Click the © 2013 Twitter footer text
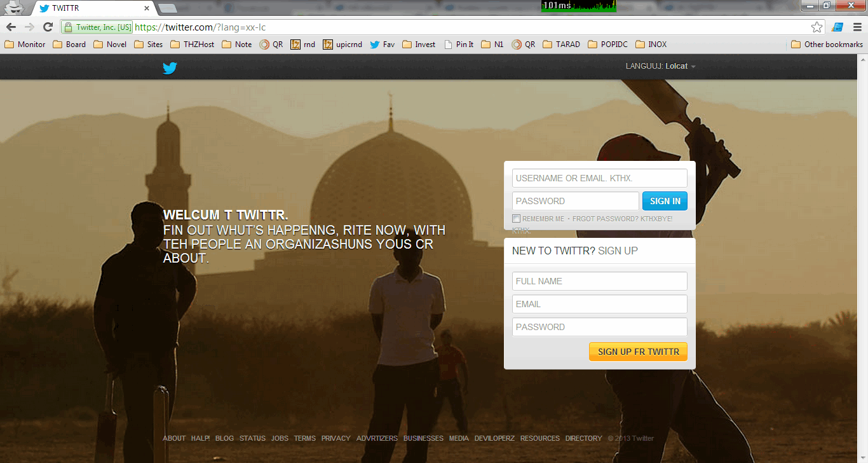 click(630, 438)
